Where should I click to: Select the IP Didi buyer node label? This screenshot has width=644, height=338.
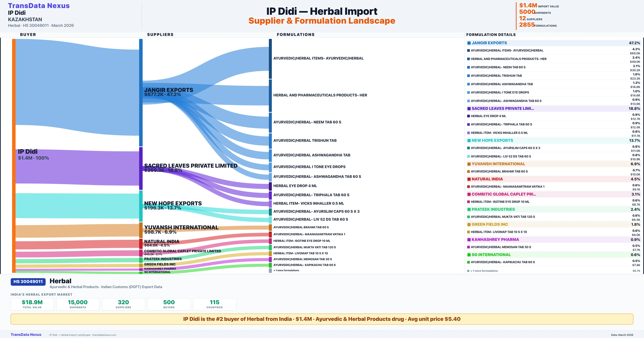[28, 152]
